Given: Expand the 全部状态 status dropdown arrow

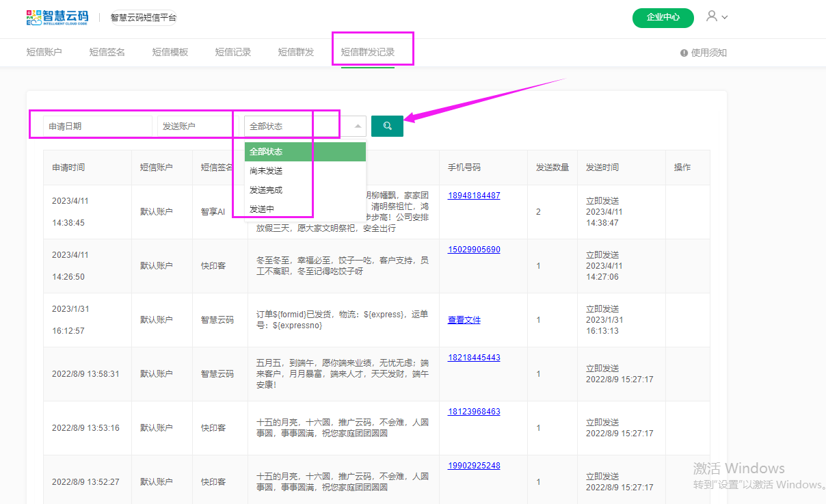Looking at the screenshot, I should 359,126.
